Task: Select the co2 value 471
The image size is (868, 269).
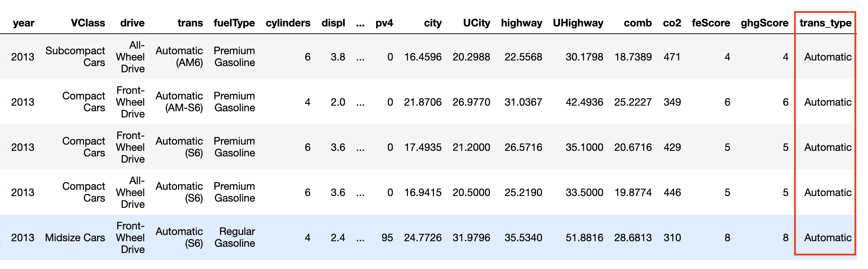Action: 672,57
